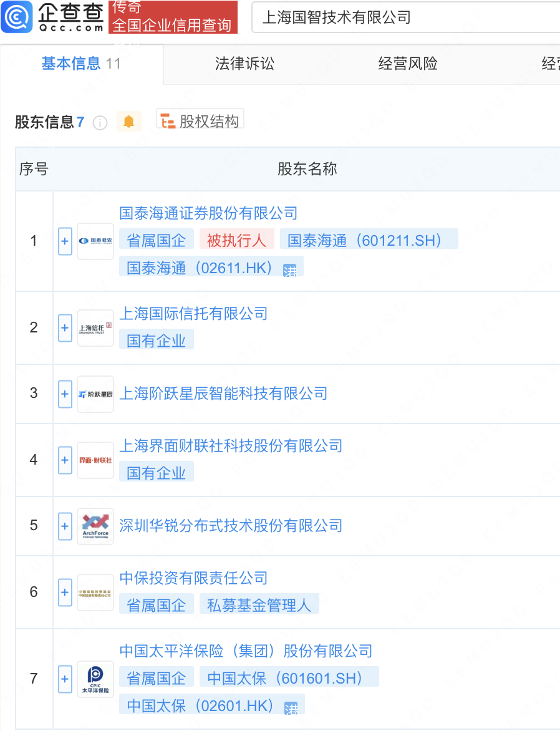Expand the 上海界面财联社 shareholder row
The height and width of the screenshot is (731, 560).
(x=65, y=460)
